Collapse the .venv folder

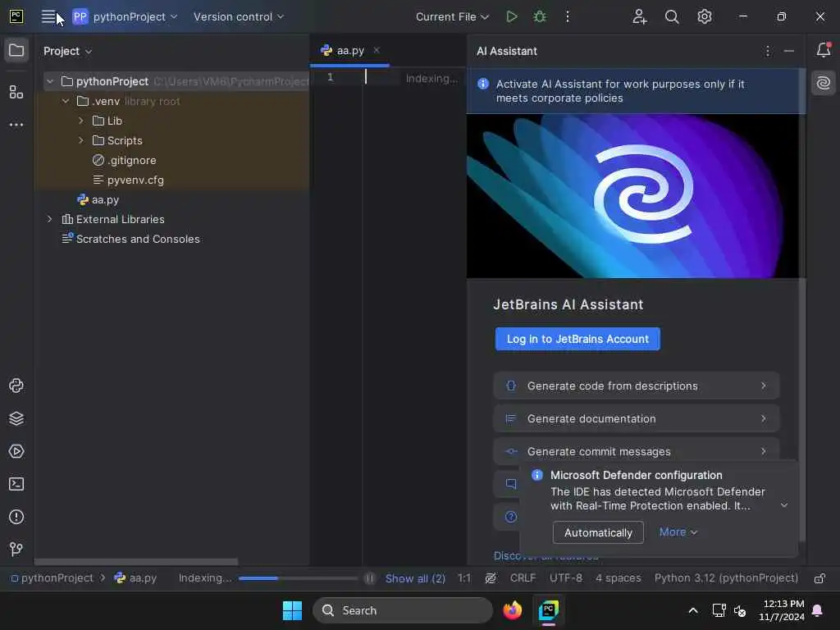(x=66, y=101)
